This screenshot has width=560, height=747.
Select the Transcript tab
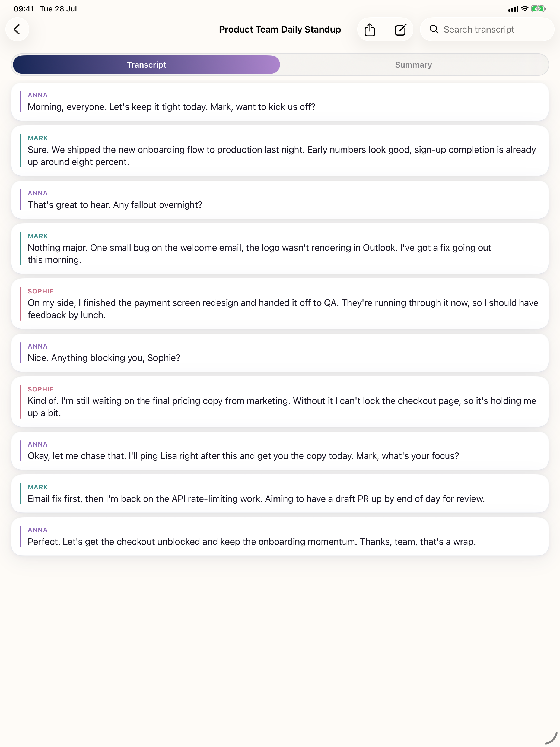(147, 65)
